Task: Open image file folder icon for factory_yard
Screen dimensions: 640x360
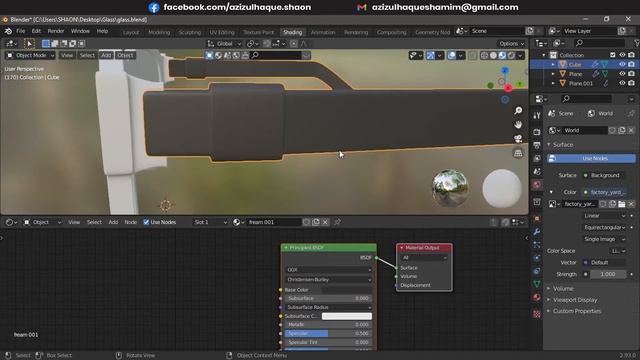Action: coord(622,204)
